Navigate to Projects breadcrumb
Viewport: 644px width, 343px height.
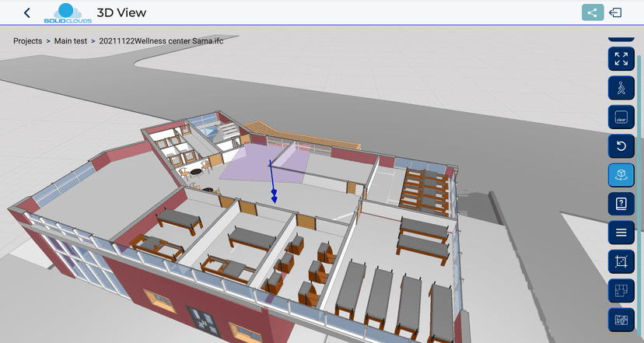tap(27, 41)
